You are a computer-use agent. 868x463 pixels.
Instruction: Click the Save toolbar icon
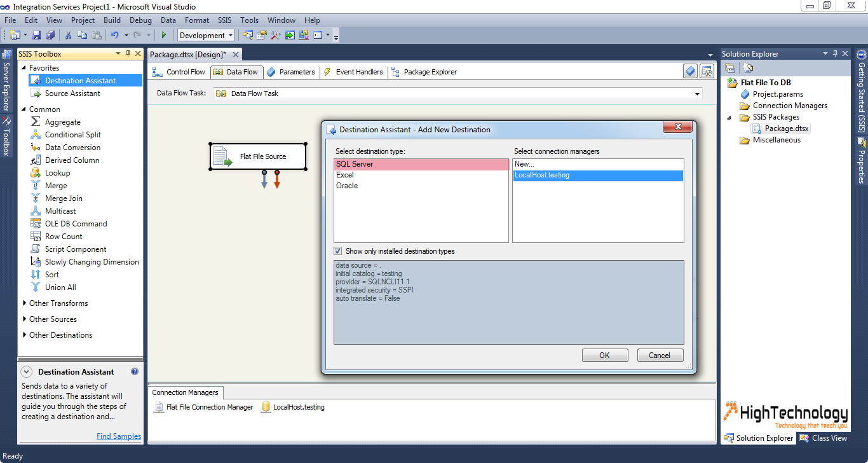[x=36, y=35]
